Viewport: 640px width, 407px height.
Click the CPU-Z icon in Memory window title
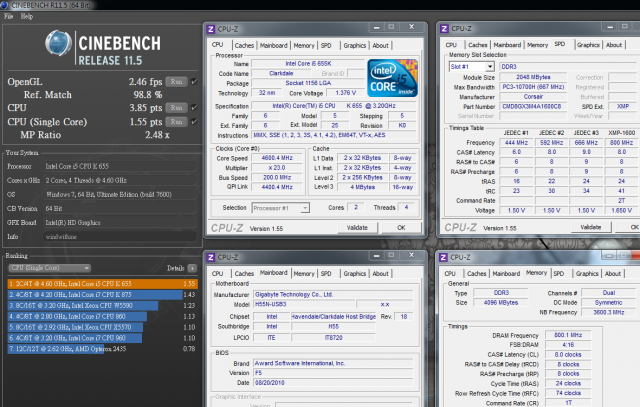click(x=444, y=258)
